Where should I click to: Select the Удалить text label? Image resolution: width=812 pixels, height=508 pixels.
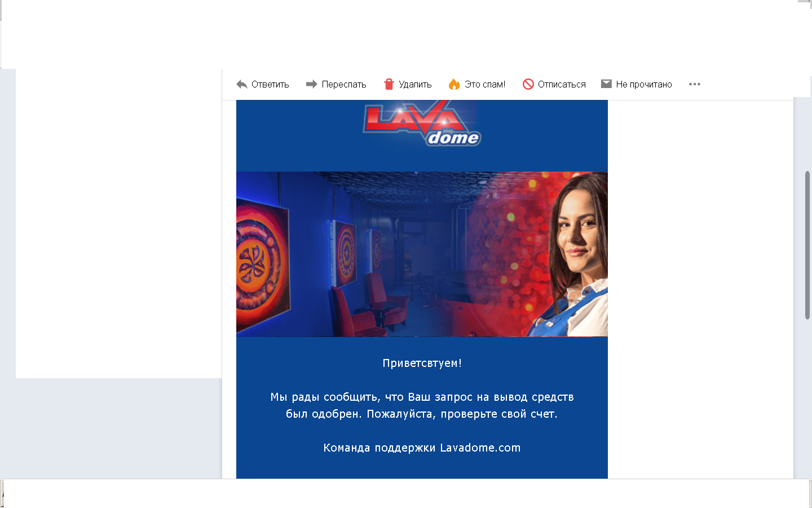coord(415,84)
